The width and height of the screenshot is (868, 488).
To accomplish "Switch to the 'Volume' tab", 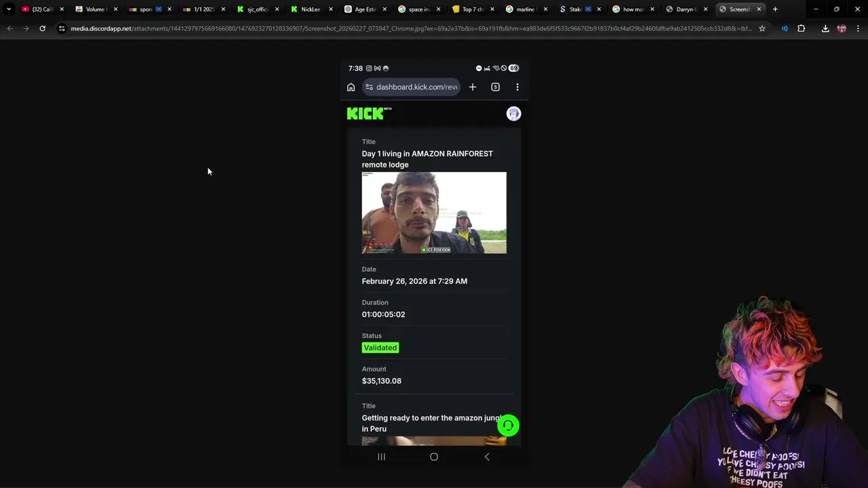I will [96, 9].
